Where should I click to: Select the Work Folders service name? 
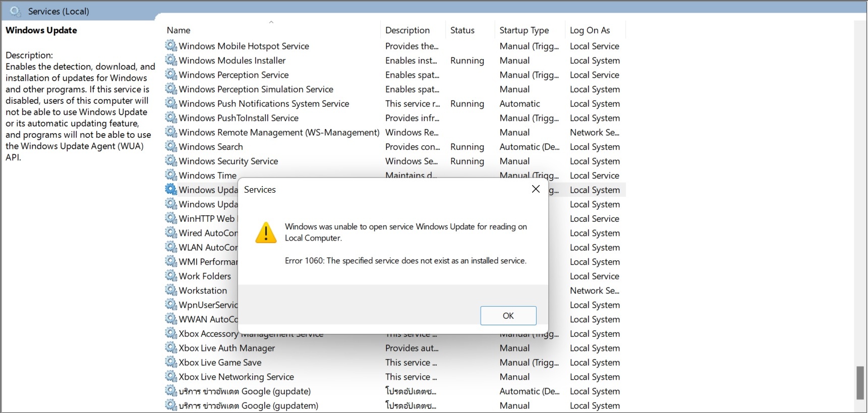(205, 276)
